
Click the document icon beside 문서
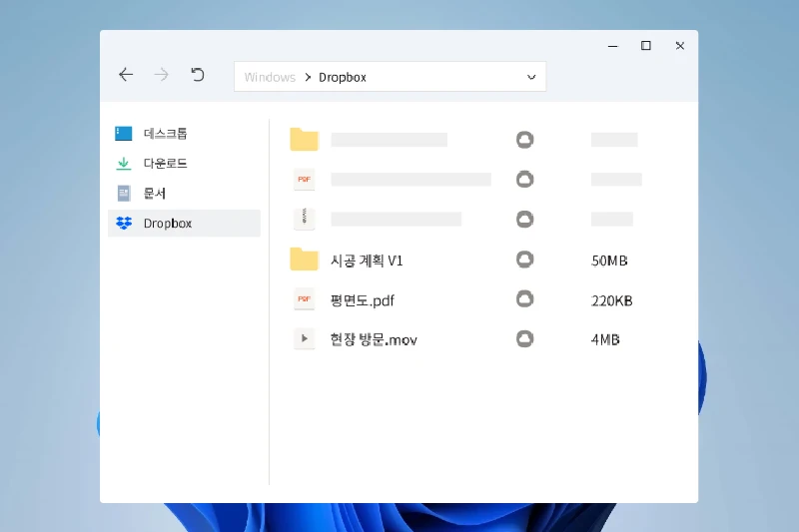123,194
